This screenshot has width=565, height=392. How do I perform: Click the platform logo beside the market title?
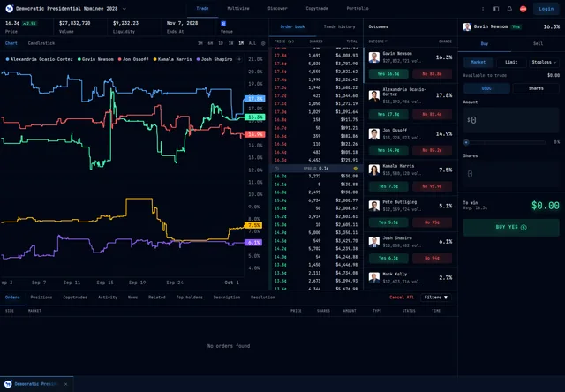pyautogui.click(x=10, y=9)
